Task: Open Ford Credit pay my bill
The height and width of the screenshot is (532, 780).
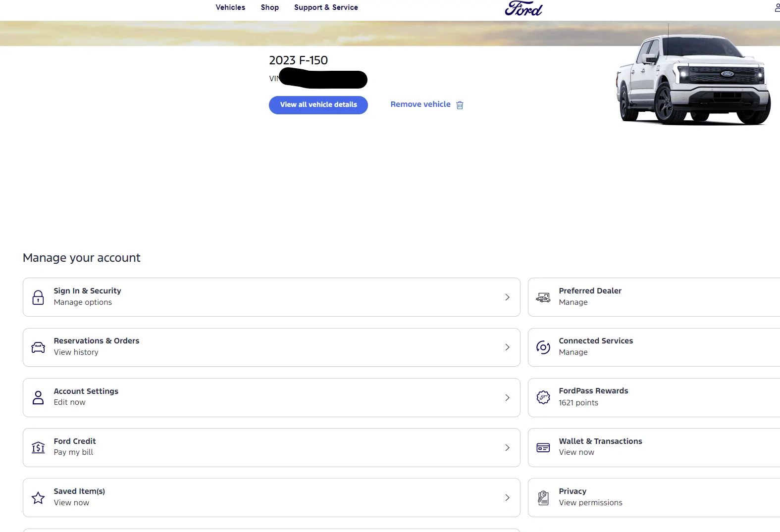Action: (271, 447)
